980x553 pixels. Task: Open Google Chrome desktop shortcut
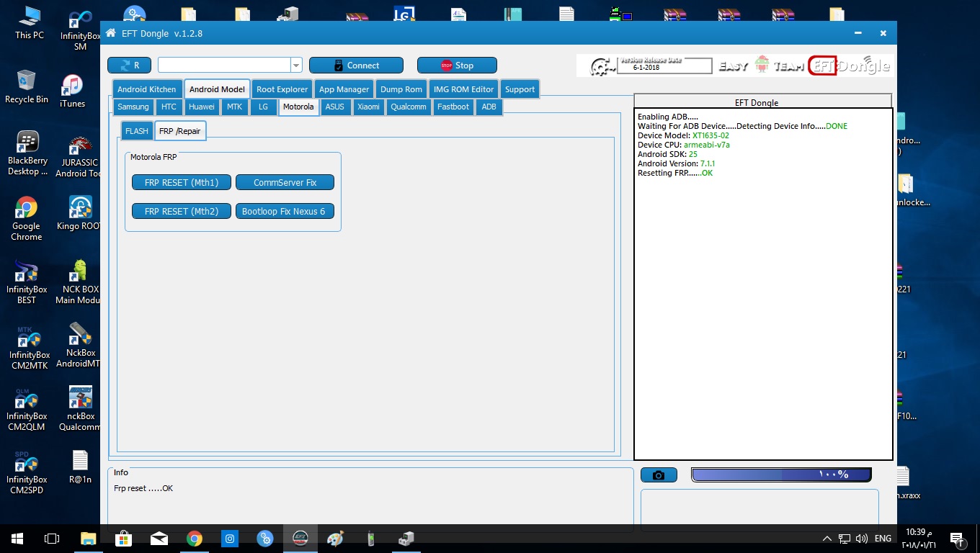tap(26, 219)
